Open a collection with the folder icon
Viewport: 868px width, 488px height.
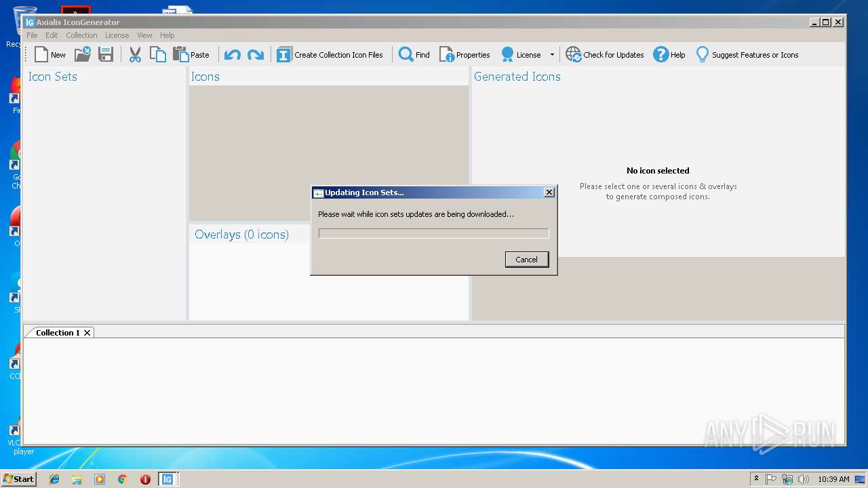coord(83,55)
